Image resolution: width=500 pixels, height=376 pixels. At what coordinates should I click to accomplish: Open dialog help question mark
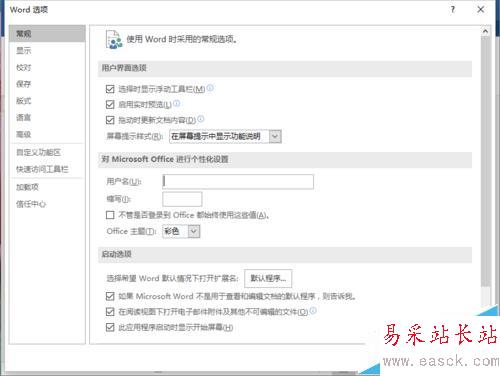453,10
